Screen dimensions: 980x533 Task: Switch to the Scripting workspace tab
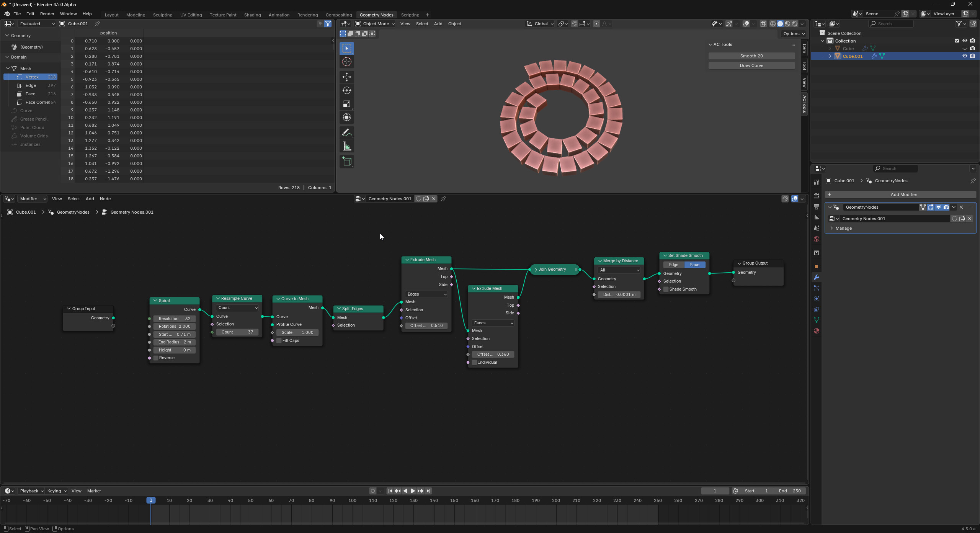[x=410, y=15]
